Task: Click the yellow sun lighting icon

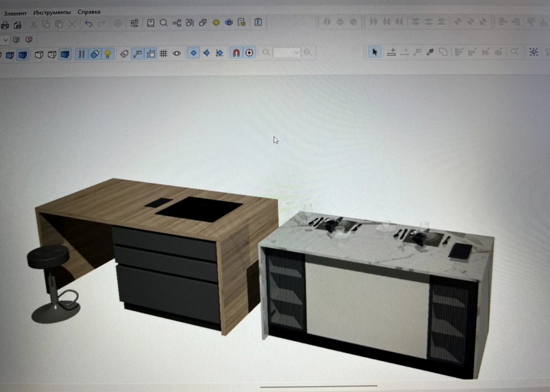Action: pyautogui.click(x=216, y=23)
